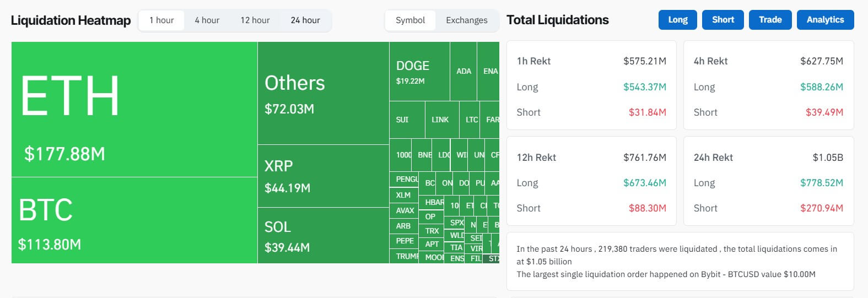Click the PEPE heatmap tile
The image size is (868, 298).
tap(404, 241)
